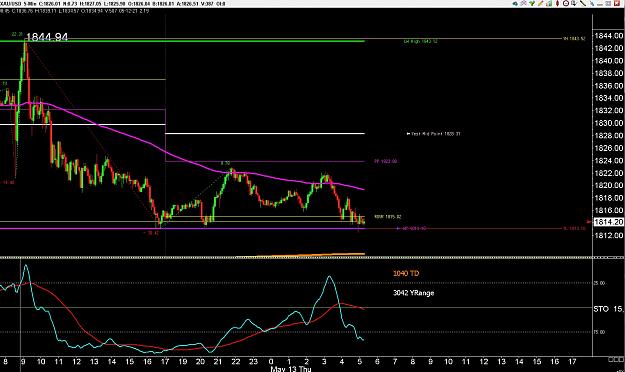Click the May 13 Thu date label

click(291, 368)
